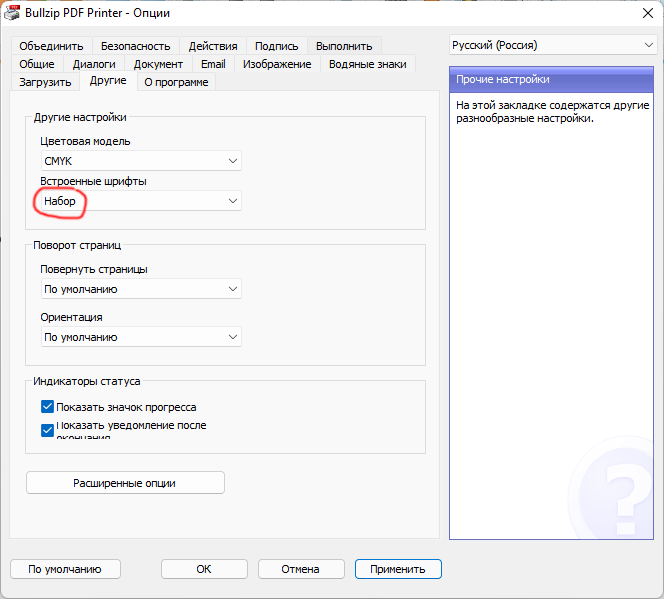Screen dimensions: 664x599
Task: Open the Диалоги tab
Action: click(x=94, y=64)
